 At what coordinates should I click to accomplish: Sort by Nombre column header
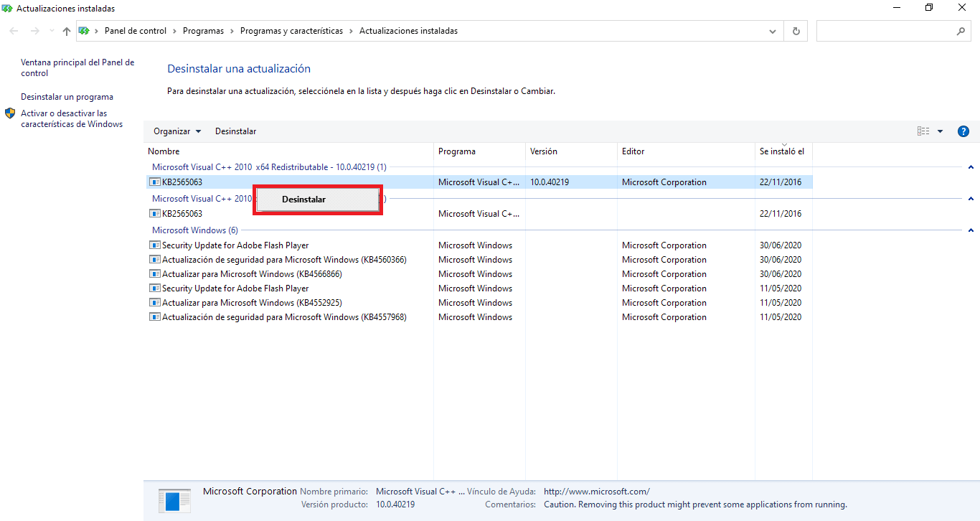(x=288, y=151)
